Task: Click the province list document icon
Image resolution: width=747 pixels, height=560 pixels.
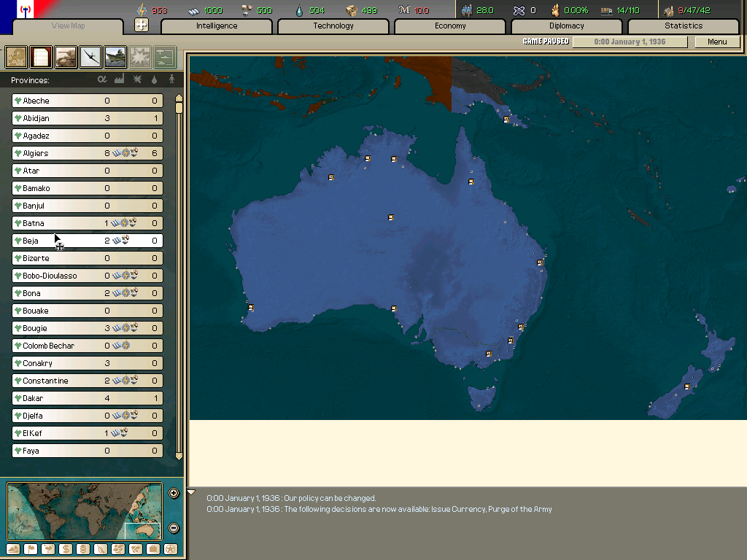Action: coord(41,56)
